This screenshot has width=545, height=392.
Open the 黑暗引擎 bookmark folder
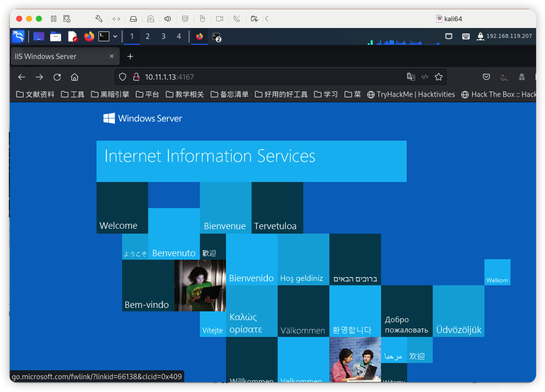(110, 94)
